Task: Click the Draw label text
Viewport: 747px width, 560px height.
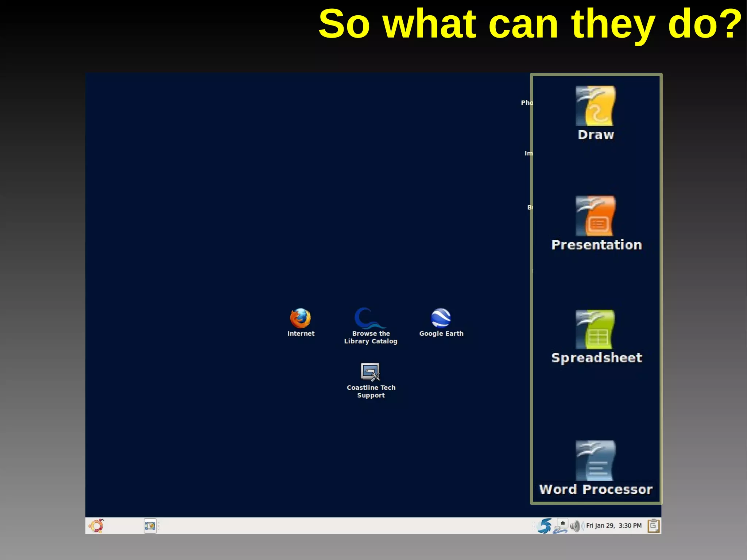Action: point(596,135)
